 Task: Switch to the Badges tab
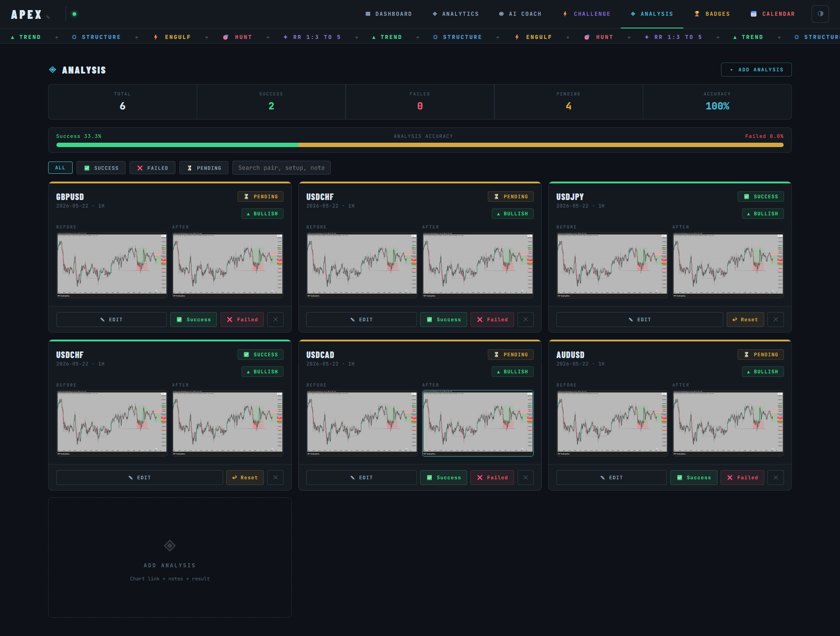[712, 14]
